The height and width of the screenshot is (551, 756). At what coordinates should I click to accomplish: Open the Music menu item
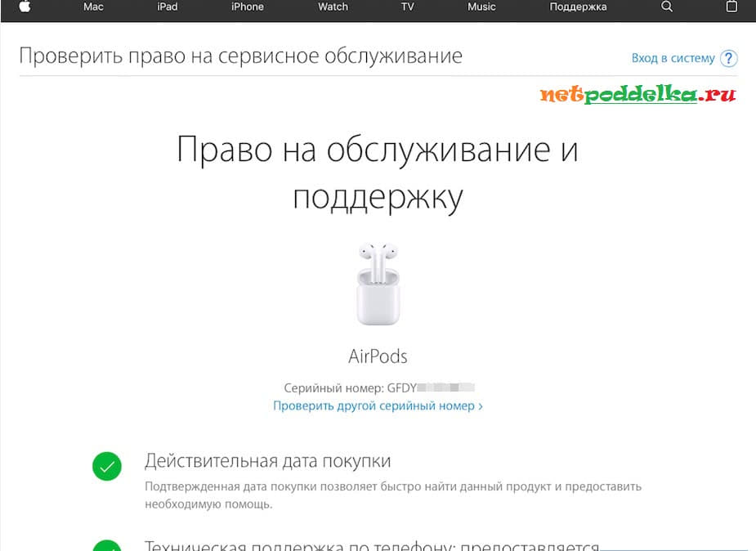click(x=481, y=7)
